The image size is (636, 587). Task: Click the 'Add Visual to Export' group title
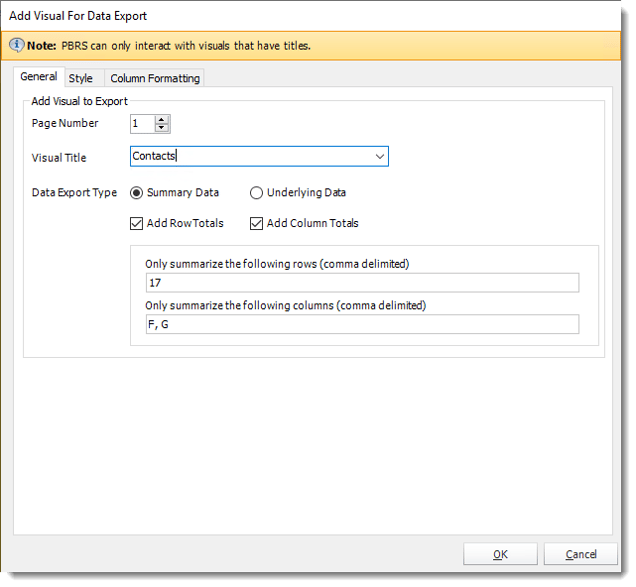[80, 101]
